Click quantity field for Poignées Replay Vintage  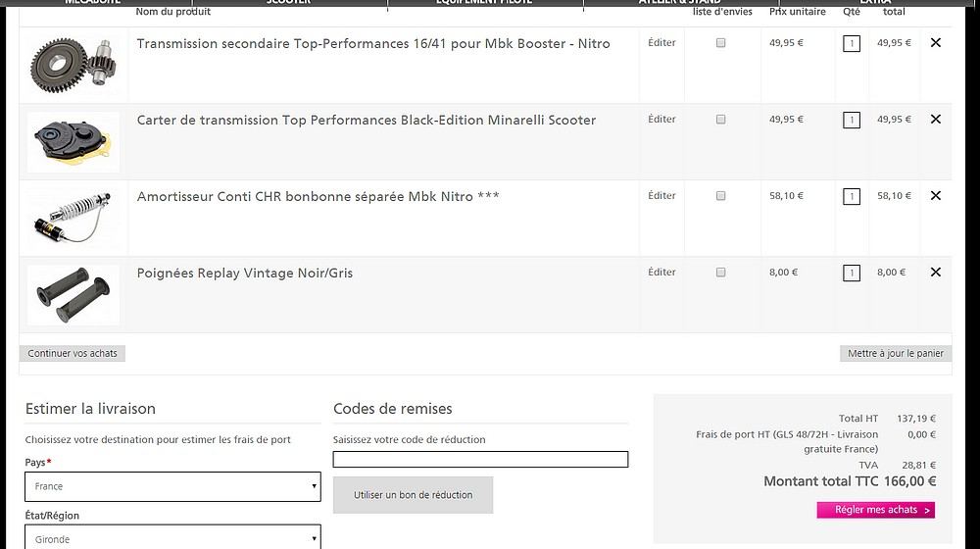click(852, 274)
